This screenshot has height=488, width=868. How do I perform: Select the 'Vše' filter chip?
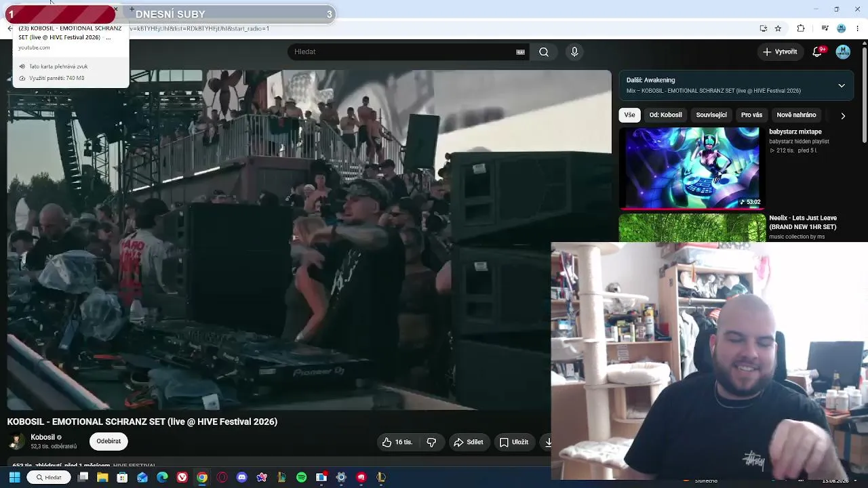click(x=629, y=115)
